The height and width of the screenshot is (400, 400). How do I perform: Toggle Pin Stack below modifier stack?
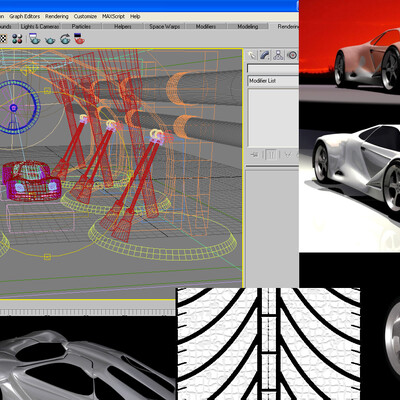(255, 155)
